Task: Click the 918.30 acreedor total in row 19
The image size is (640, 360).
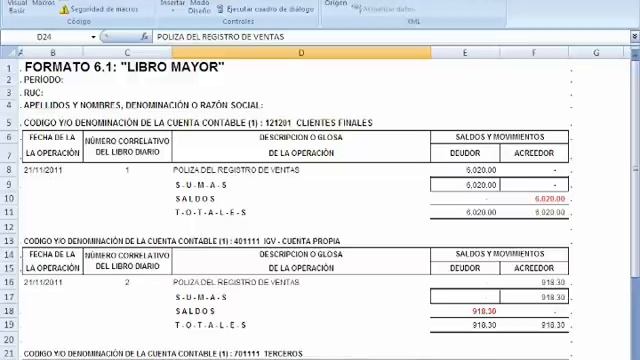Action: click(x=553, y=325)
